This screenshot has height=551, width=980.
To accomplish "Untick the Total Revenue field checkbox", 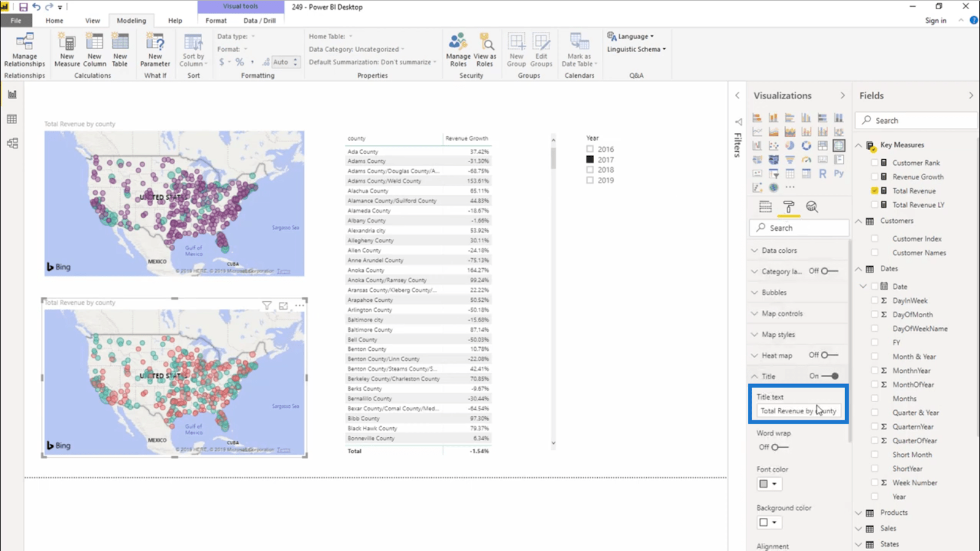I will pos(875,191).
